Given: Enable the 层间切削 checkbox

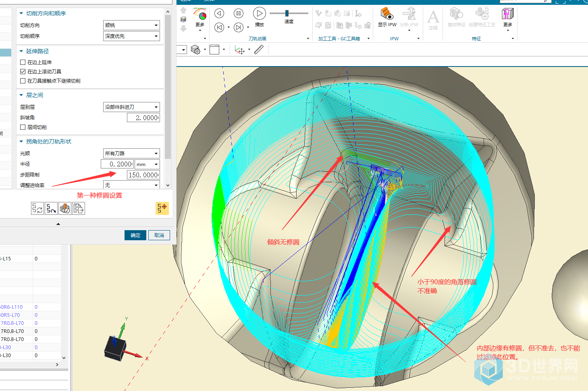Looking at the screenshot, I should pos(23,127).
